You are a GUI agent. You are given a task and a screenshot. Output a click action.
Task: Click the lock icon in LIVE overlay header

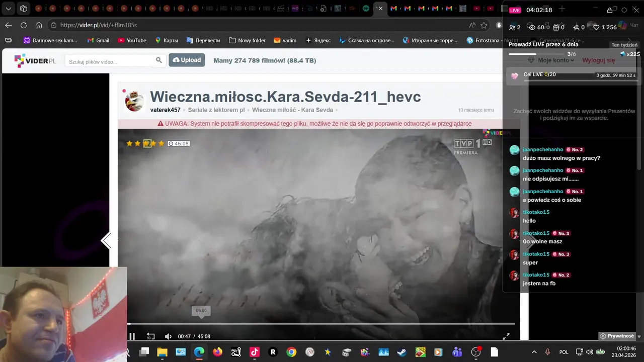coord(610,10)
